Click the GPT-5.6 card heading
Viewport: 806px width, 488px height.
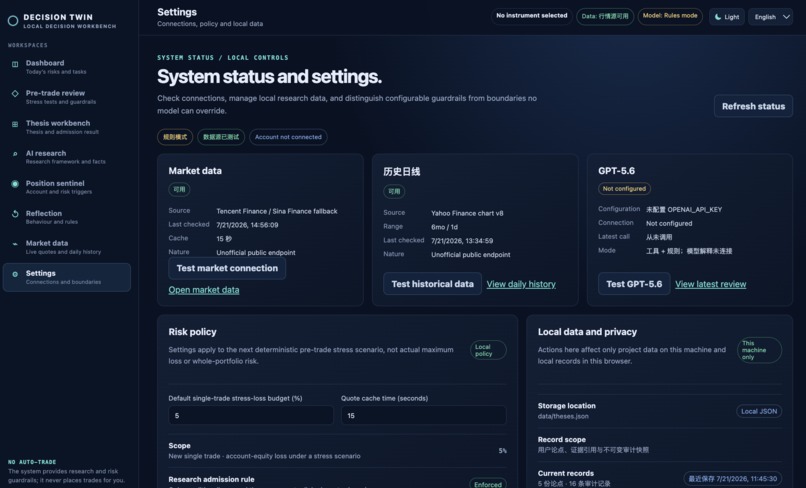tap(616, 171)
